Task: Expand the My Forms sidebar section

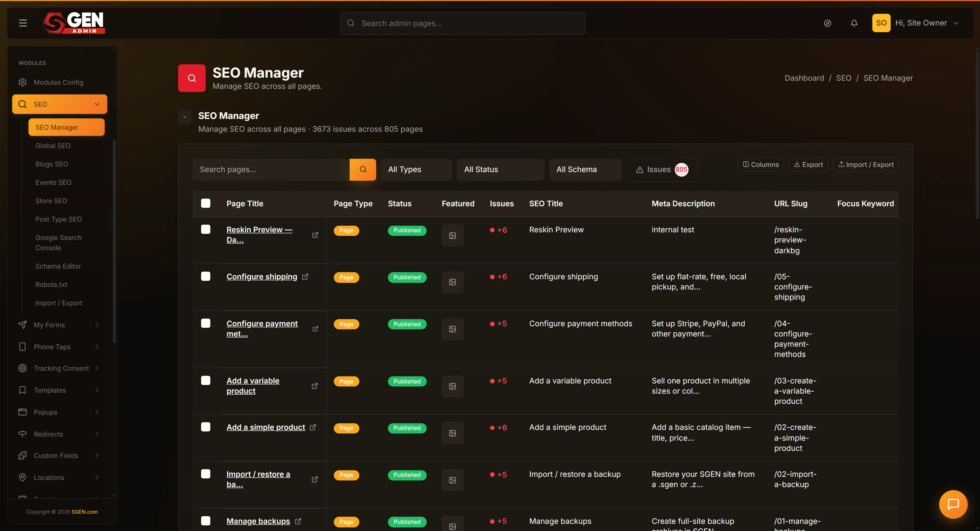Action: coord(59,325)
